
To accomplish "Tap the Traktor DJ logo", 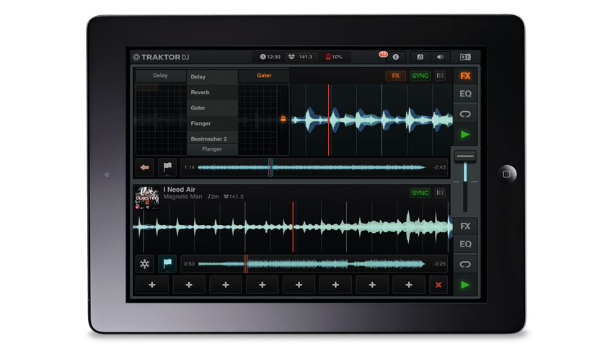I will [161, 57].
